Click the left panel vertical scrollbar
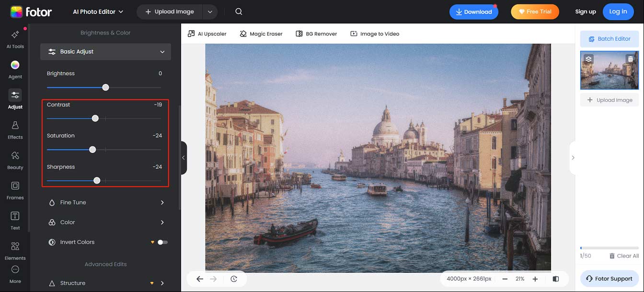This screenshot has width=644, height=292. click(179, 157)
